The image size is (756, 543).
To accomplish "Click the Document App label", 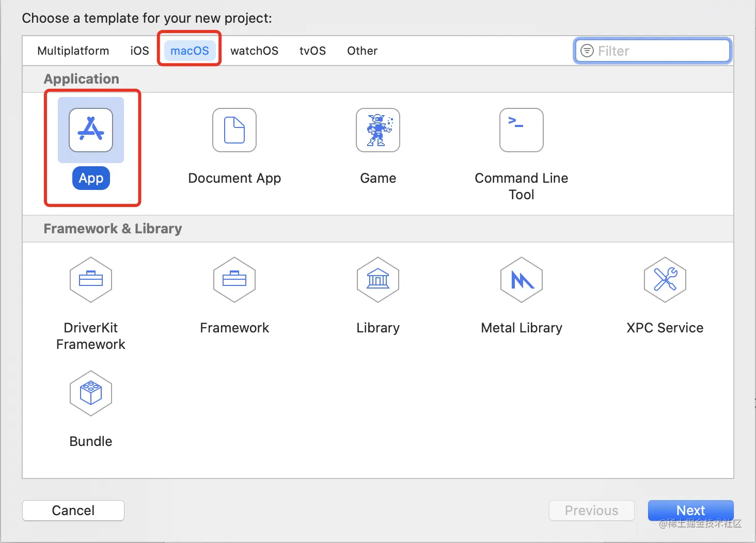I will [x=234, y=178].
